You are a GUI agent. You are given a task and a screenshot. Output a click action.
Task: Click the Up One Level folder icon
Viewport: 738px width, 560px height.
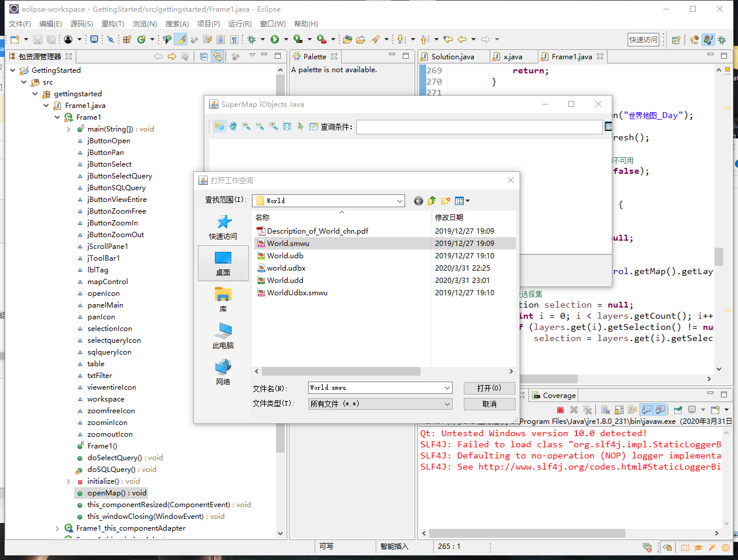[x=432, y=201]
